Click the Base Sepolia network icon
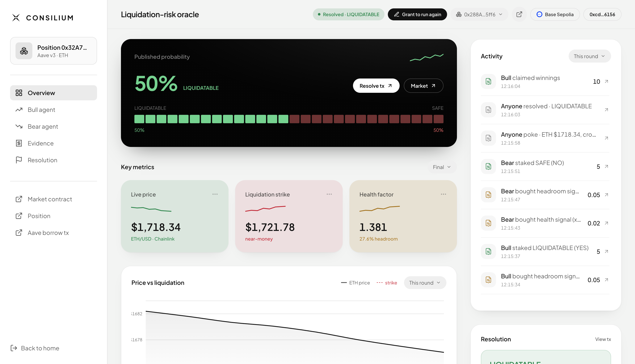The width and height of the screenshot is (635, 364). click(x=539, y=14)
